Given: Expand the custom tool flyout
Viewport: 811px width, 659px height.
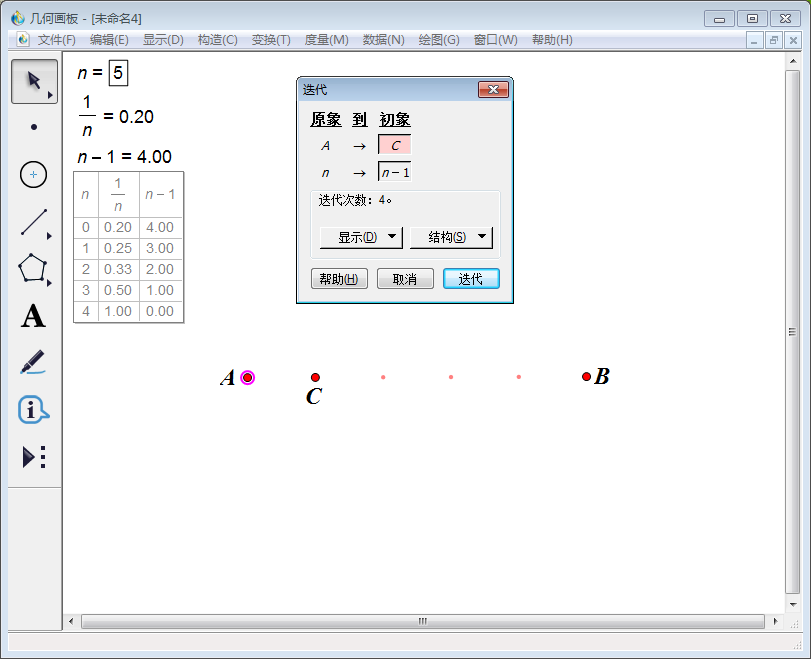Looking at the screenshot, I should 33,457.
